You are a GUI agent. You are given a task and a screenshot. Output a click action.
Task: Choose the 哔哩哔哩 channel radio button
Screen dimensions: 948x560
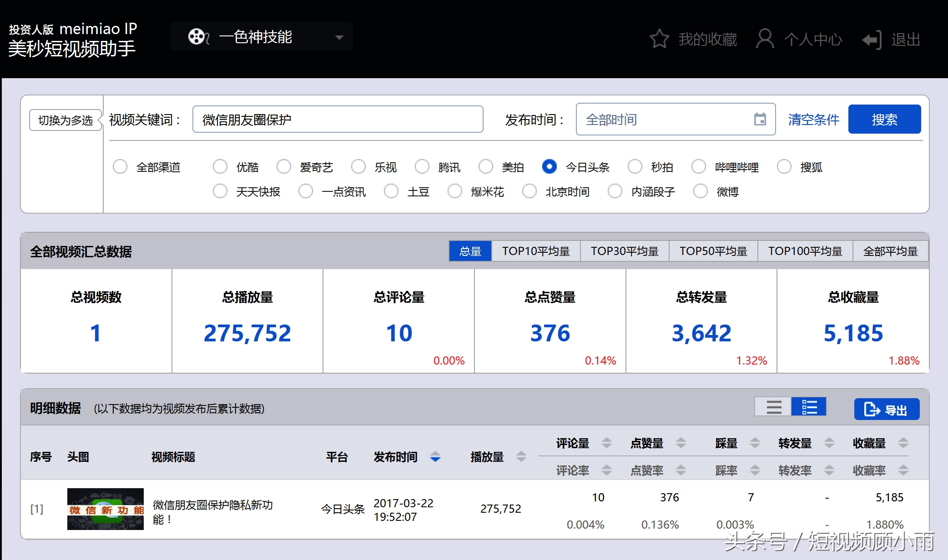point(699,167)
